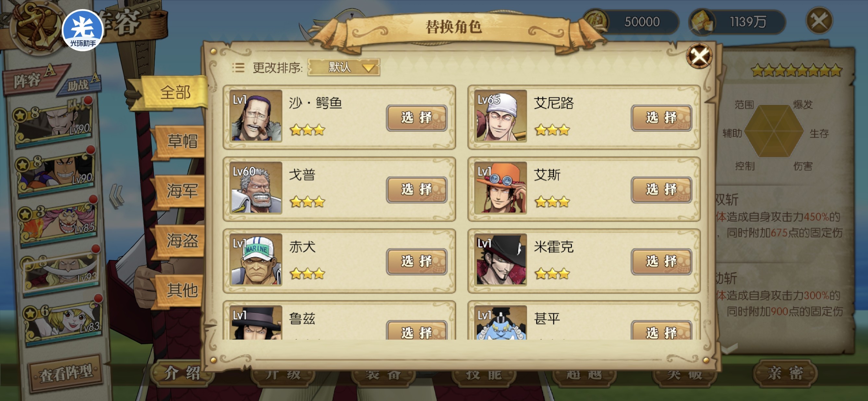Tap the 艾斯 character portrait

[x=500, y=188]
